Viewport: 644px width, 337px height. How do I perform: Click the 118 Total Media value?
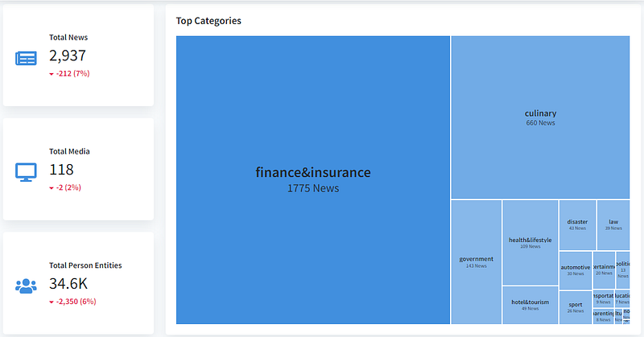[62, 170]
